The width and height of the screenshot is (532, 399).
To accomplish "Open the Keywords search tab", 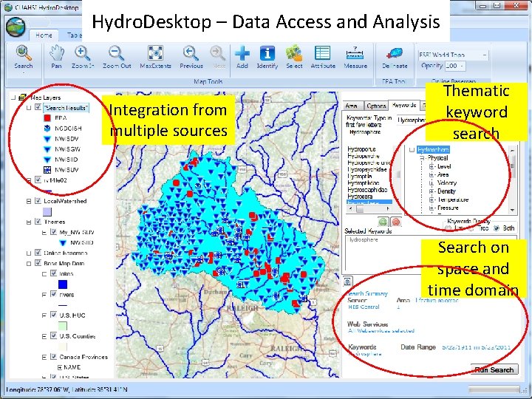I will (404, 105).
